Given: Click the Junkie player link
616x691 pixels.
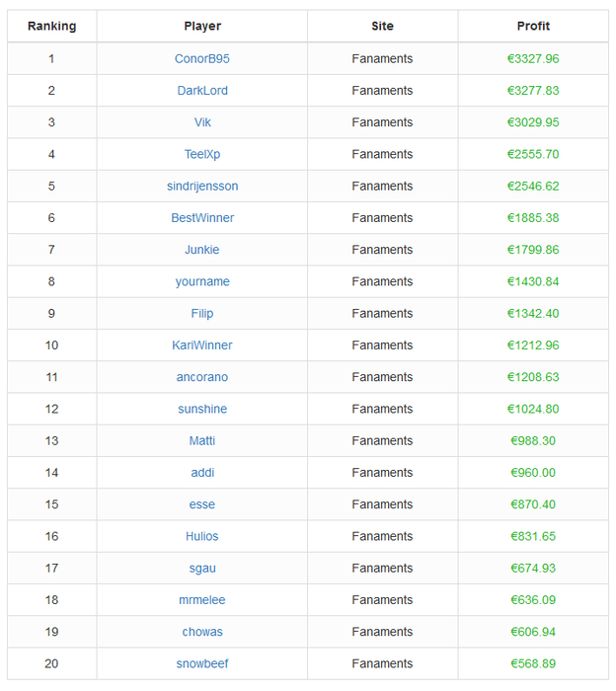Looking at the screenshot, I should [x=201, y=250].
